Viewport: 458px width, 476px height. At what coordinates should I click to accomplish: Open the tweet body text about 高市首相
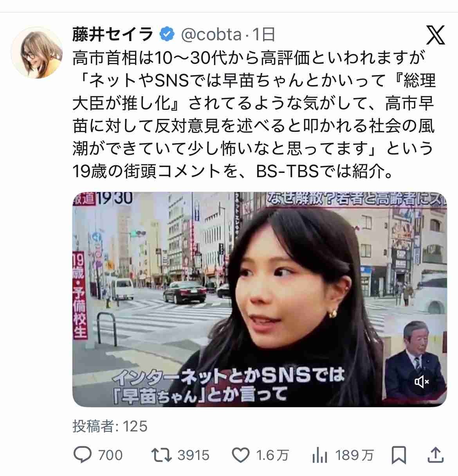254,115
